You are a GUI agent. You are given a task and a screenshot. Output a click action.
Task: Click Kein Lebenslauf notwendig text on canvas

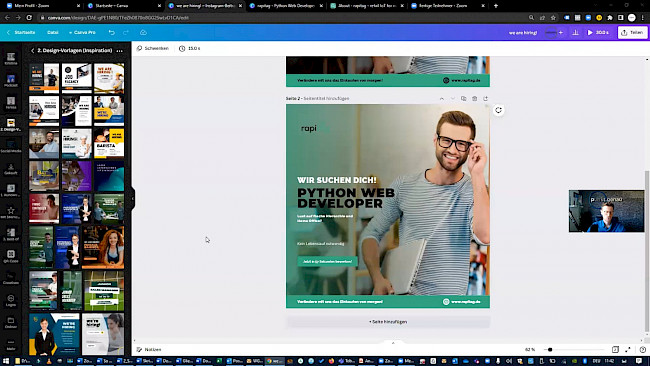pos(320,244)
